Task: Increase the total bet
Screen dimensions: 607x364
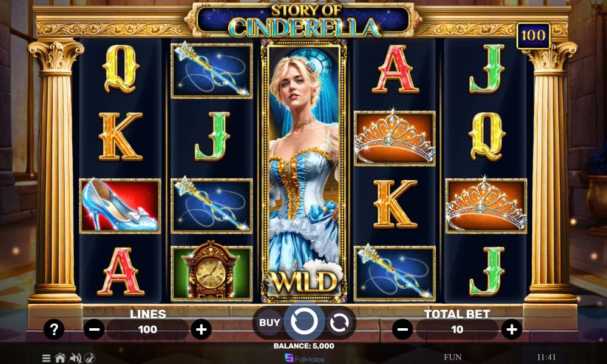Action: tap(511, 329)
